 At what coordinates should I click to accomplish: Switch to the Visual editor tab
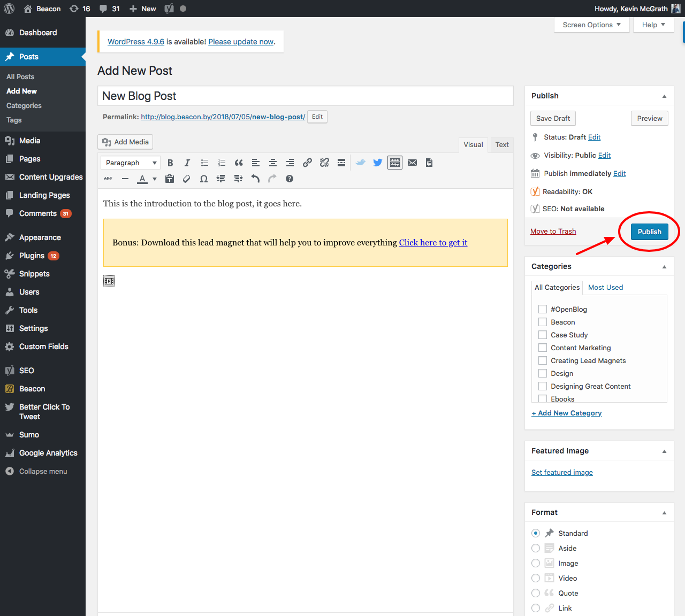click(473, 145)
